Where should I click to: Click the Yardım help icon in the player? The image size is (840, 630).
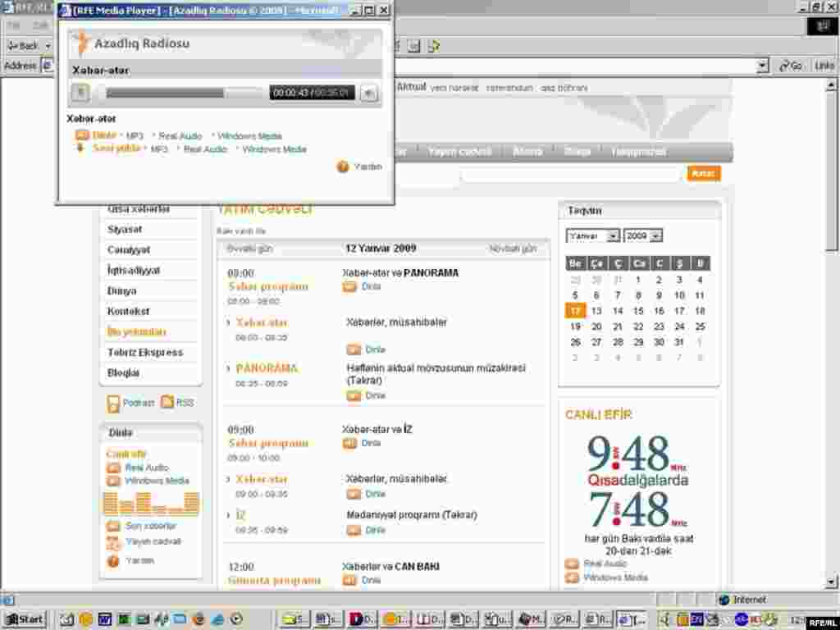coord(343,167)
